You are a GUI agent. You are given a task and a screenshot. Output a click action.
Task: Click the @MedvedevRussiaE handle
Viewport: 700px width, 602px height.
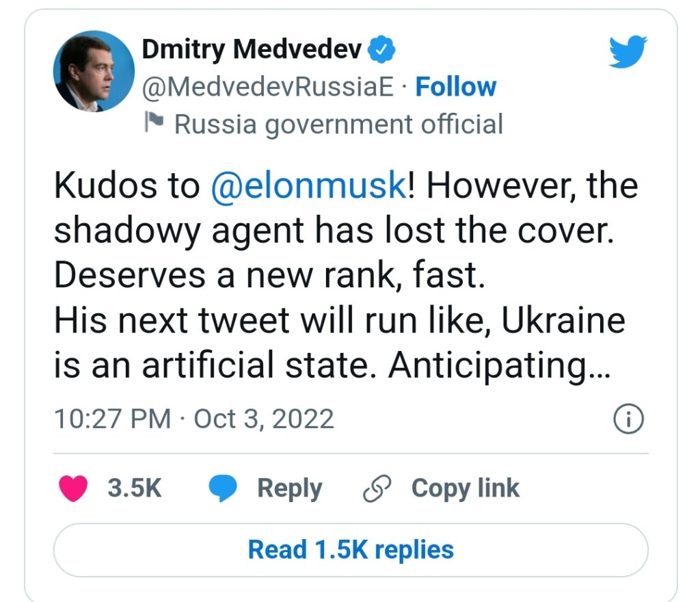click(x=268, y=87)
